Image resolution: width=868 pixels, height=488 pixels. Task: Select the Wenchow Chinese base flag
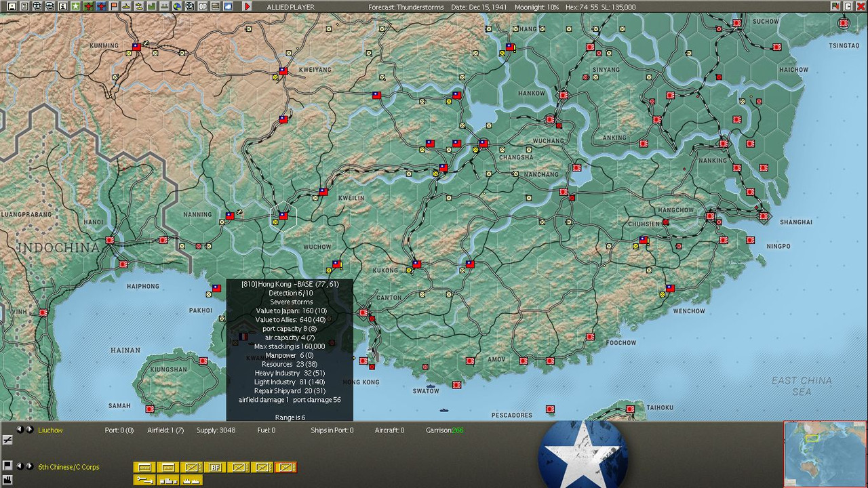click(x=670, y=289)
